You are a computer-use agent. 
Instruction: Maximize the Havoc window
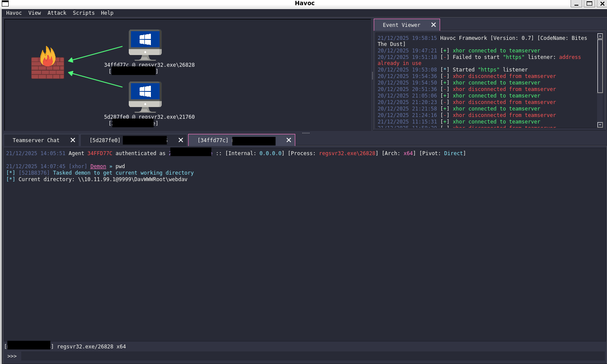[x=589, y=4]
